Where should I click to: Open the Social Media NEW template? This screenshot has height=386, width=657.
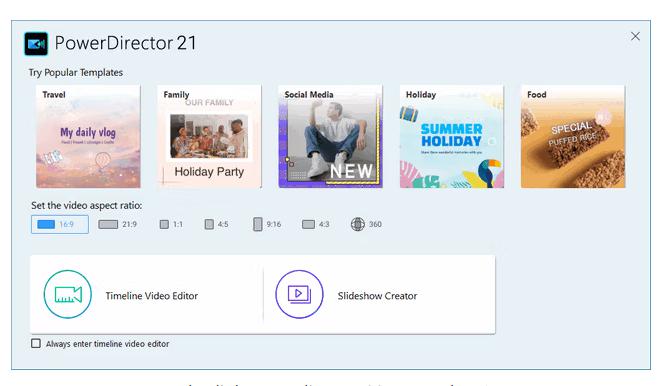[331, 137]
